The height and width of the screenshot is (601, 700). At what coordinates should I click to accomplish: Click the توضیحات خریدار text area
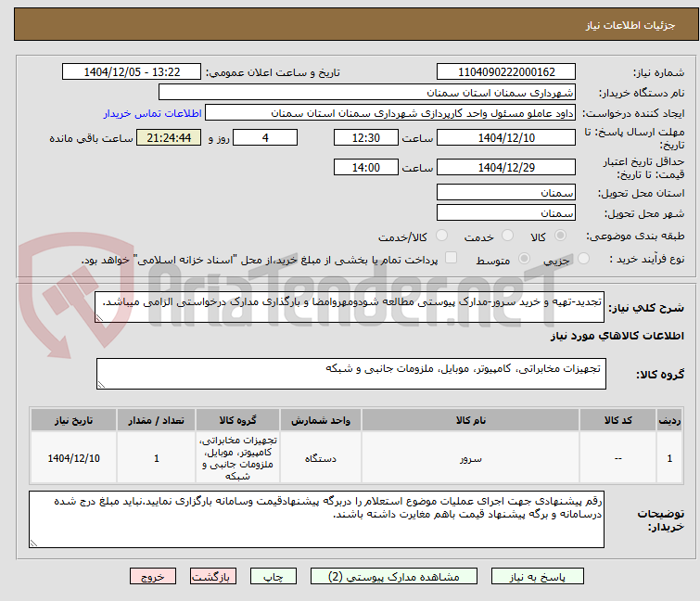[316, 519]
